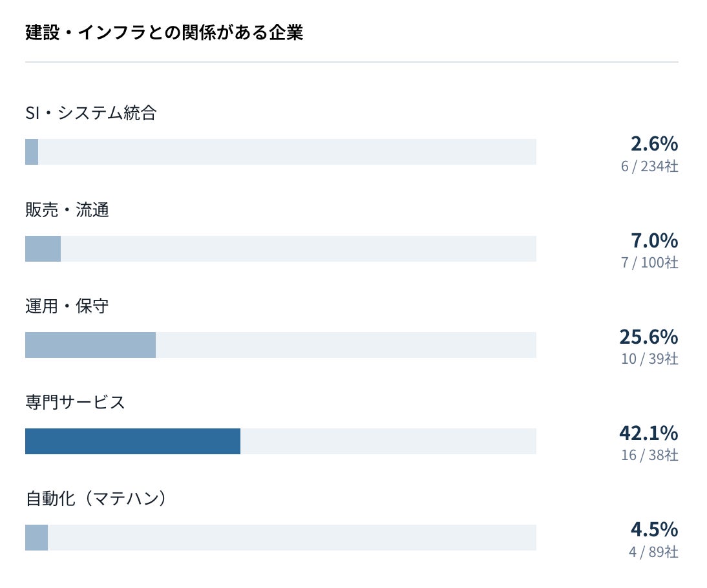Select the 7 / 100社 count text
This screenshot has height=588, width=707.
pos(649,262)
